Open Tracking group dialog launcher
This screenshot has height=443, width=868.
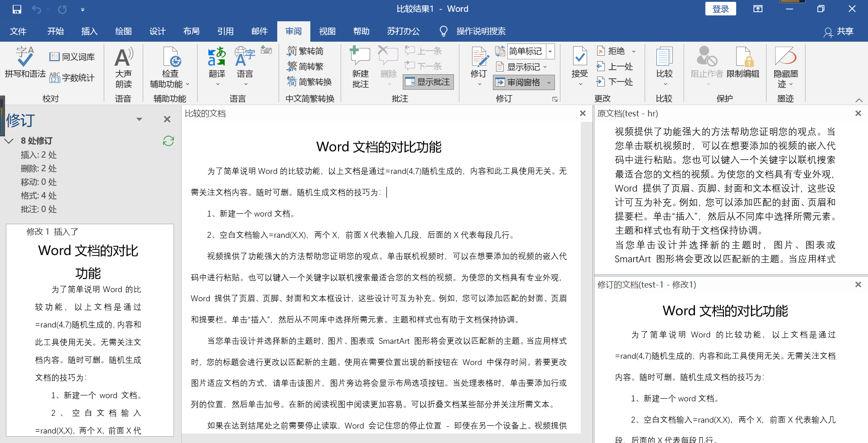555,99
